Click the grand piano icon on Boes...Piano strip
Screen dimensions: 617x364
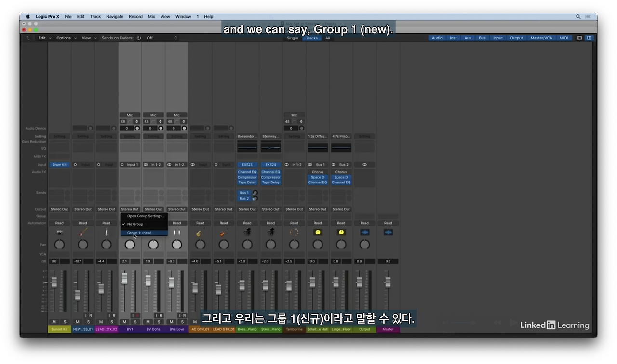pyautogui.click(x=247, y=233)
